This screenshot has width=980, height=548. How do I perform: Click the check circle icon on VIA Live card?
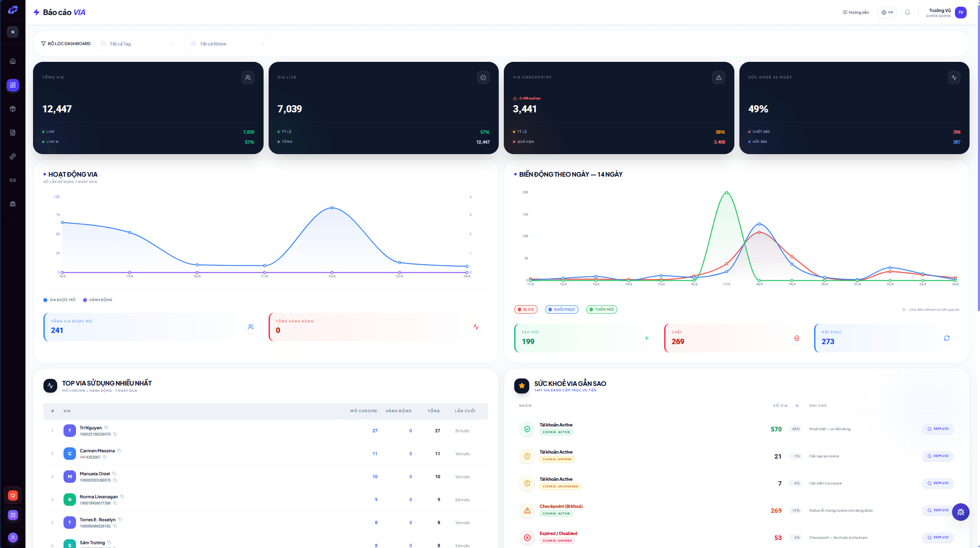click(483, 78)
